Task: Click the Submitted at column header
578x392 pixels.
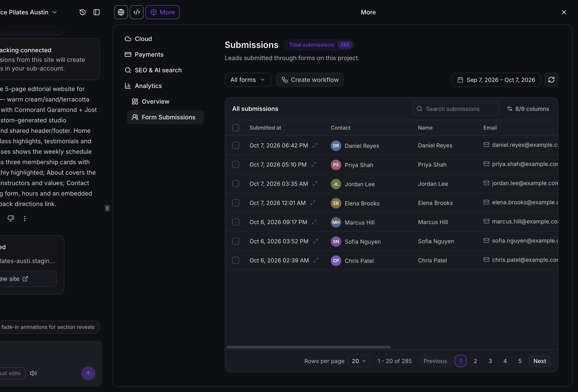Action: tap(265, 128)
